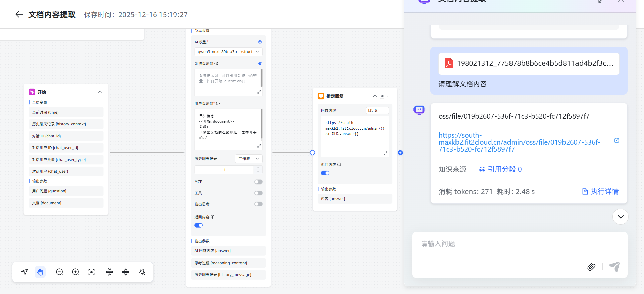This screenshot has width=644, height=294.
Task: Open the qwen3-next-80b-a3b-instruct model dropdown
Action: (x=228, y=52)
